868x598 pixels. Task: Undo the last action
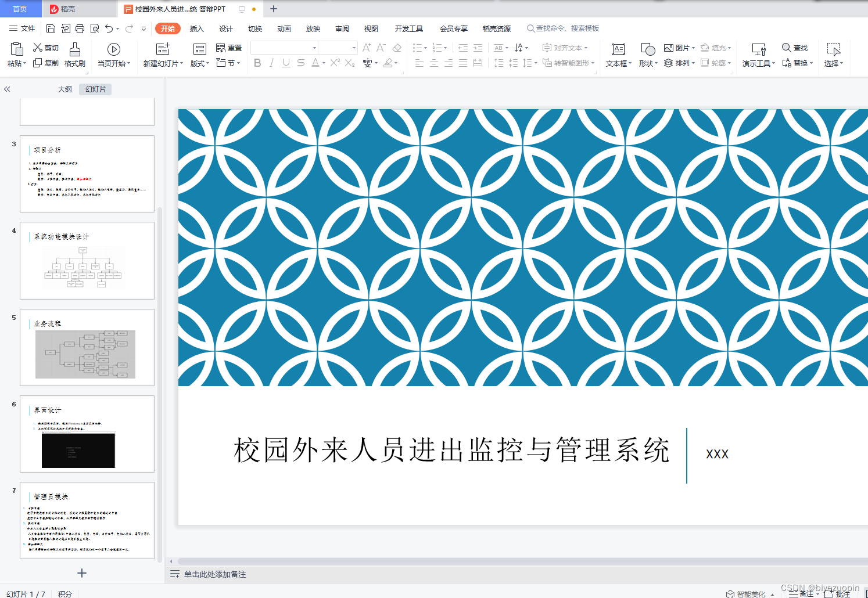(109, 28)
